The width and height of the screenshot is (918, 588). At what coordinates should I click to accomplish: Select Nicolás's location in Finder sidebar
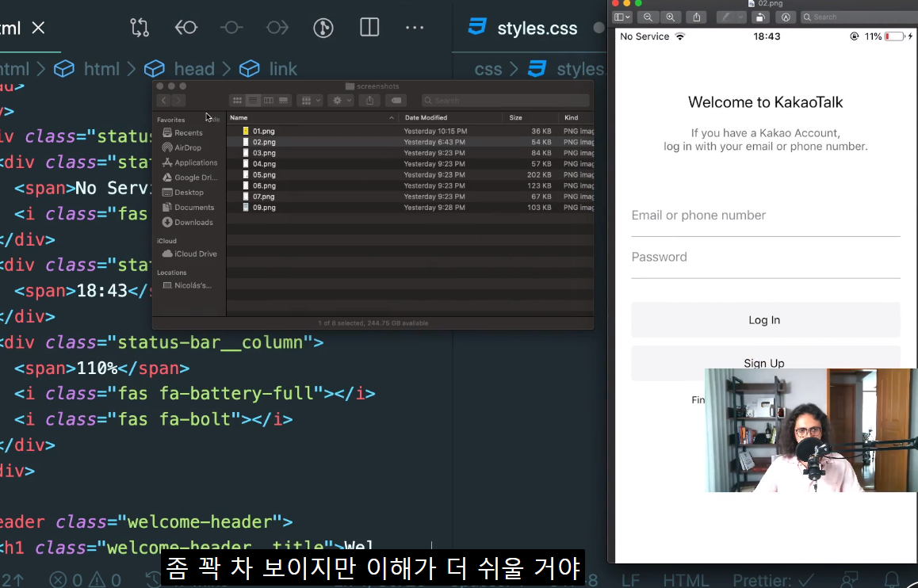coord(187,285)
